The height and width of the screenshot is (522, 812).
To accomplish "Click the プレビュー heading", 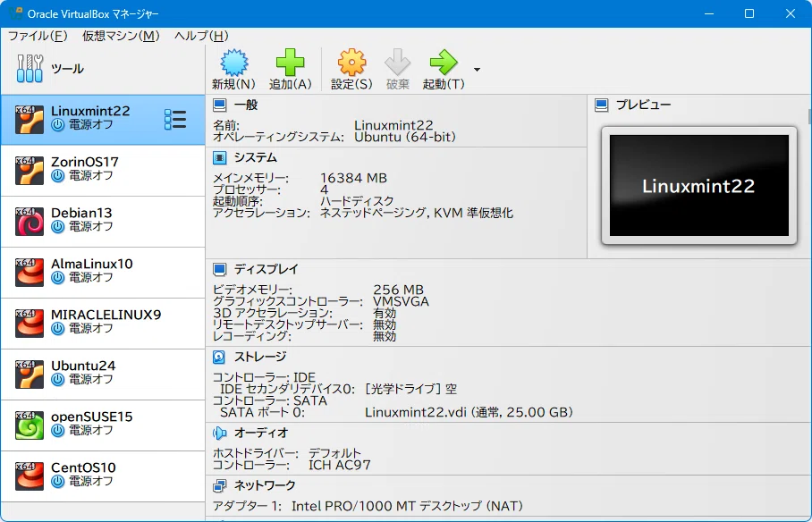I will tap(643, 105).
